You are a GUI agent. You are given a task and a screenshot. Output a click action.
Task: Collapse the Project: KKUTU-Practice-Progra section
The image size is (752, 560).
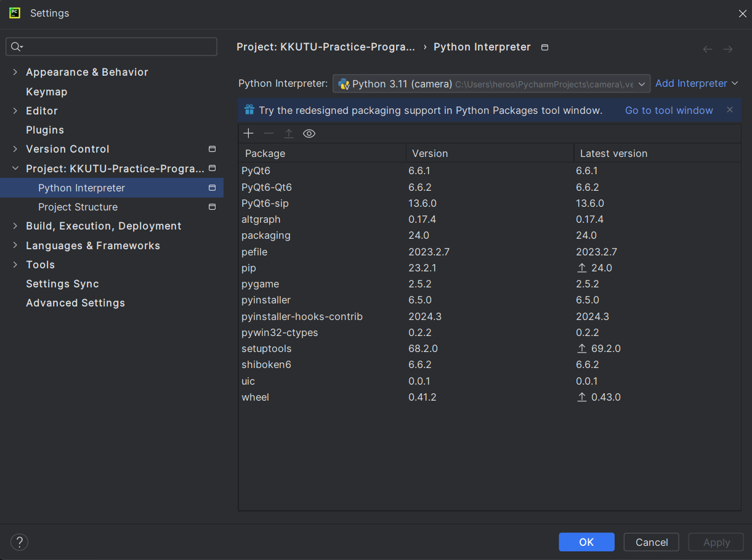click(15, 169)
